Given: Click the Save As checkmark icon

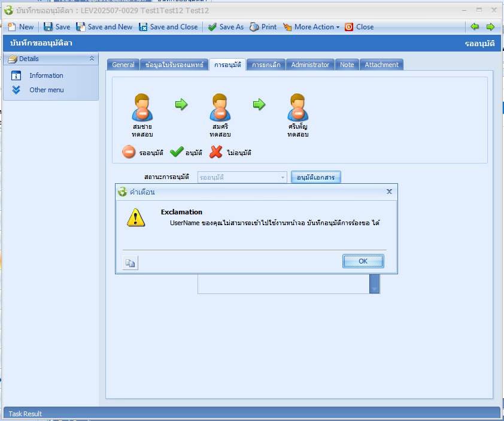Looking at the screenshot, I should point(212,27).
